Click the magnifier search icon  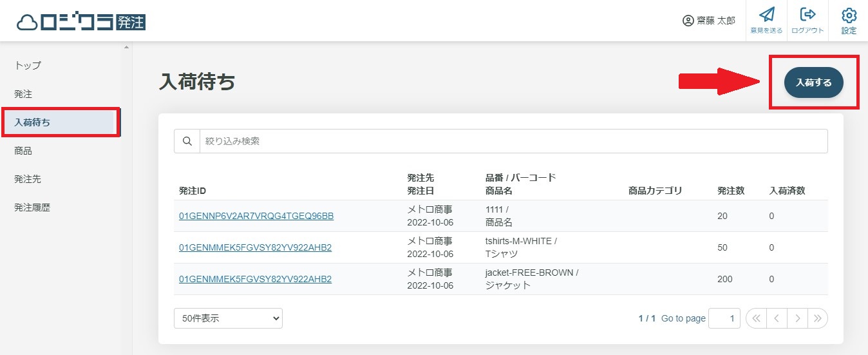[187, 141]
